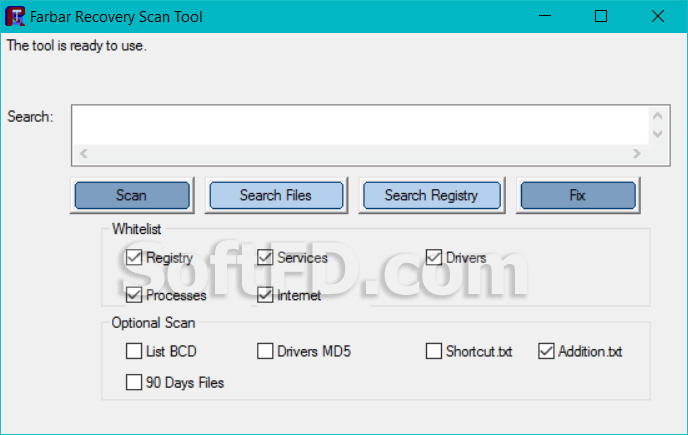The width and height of the screenshot is (688, 435).
Task: Minimize the Farbar Recovery Scan Tool window
Action: (545, 16)
